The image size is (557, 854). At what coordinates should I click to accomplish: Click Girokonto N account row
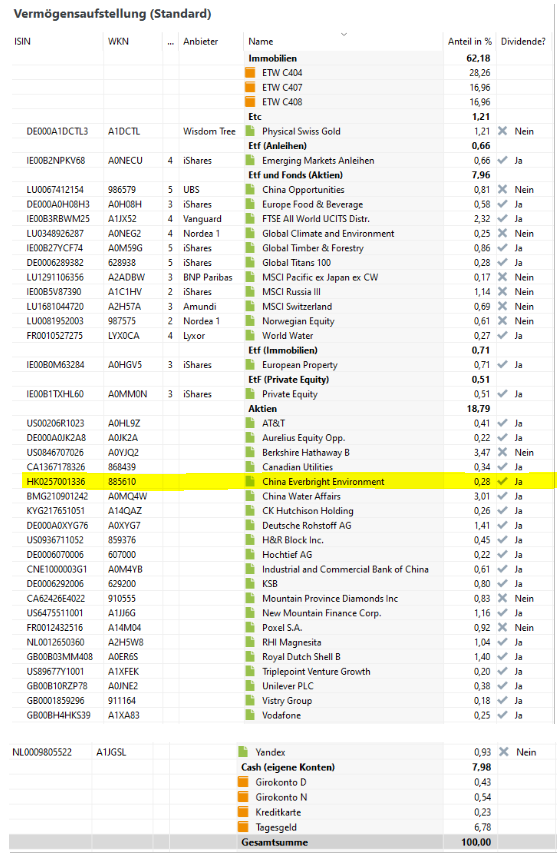point(281,797)
